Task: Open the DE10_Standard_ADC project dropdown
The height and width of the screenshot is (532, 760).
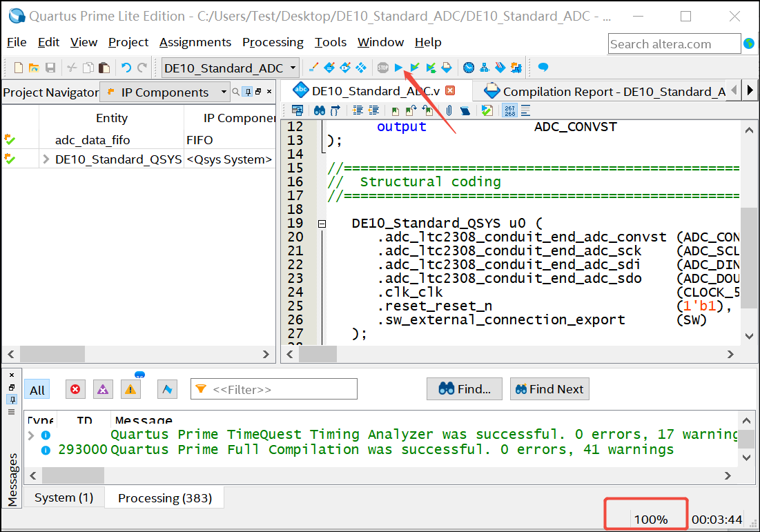Action: click(231, 68)
